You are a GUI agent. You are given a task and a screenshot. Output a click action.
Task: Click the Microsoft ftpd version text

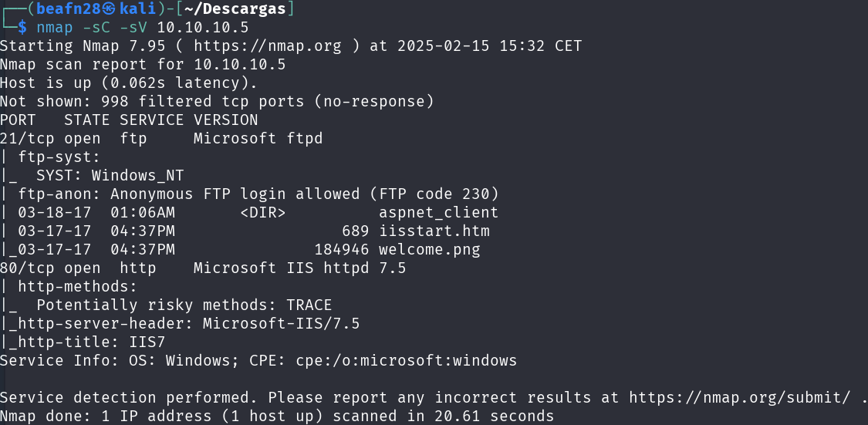pyautogui.click(x=258, y=139)
